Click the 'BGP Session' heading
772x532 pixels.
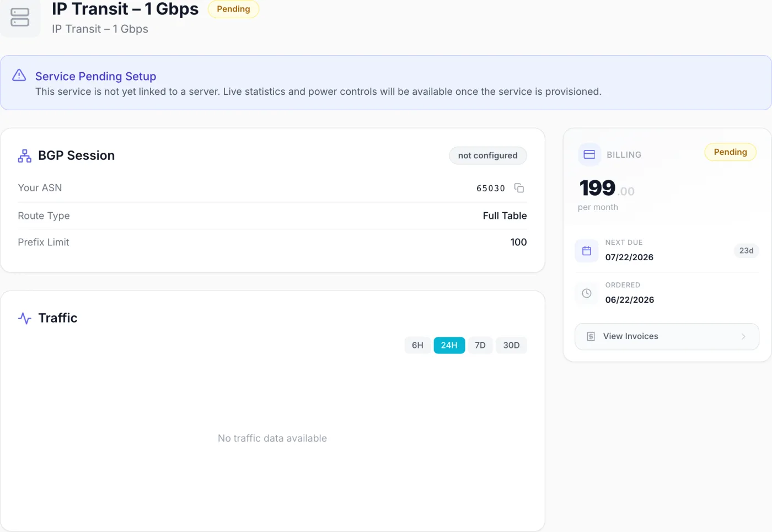[x=77, y=155]
